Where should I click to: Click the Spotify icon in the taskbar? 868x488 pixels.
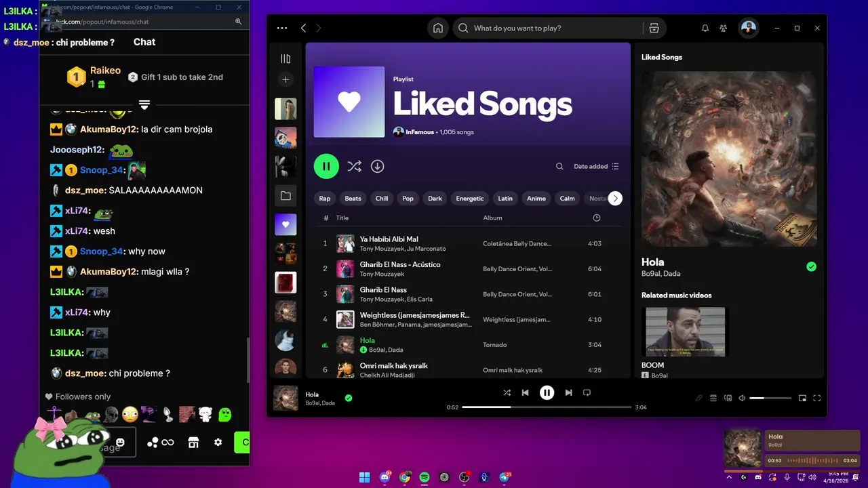point(425,477)
